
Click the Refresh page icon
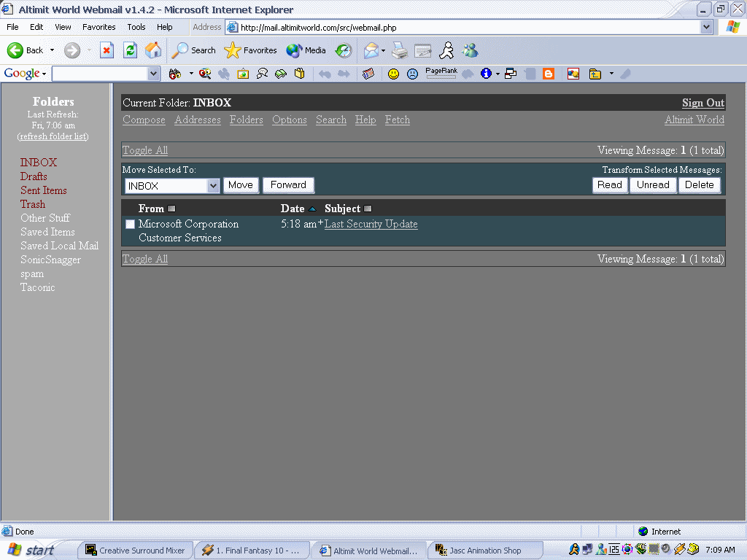[x=130, y=50]
